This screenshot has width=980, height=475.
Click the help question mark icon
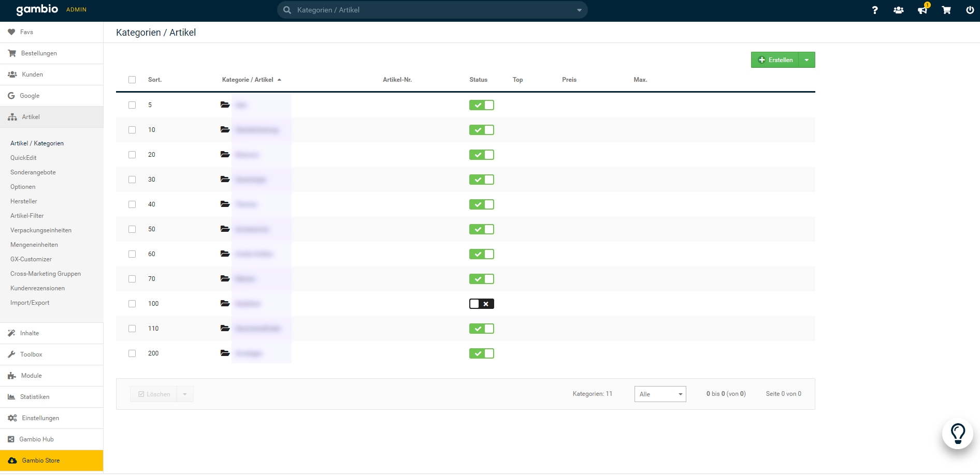[x=875, y=10]
